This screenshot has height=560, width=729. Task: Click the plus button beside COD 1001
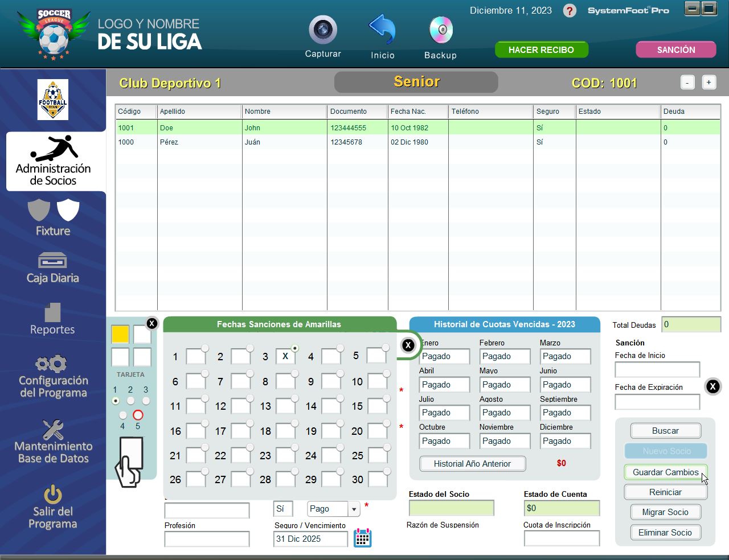click(x=708, y=83)
